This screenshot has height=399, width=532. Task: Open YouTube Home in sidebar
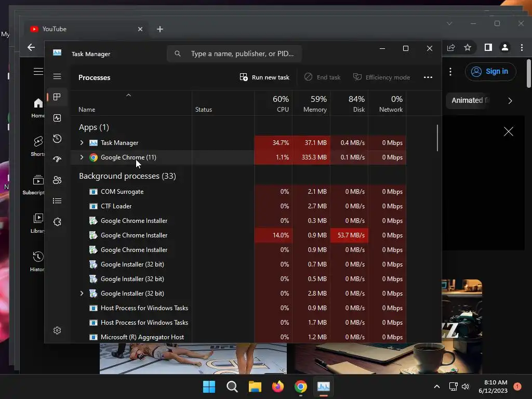pos(38,108)
